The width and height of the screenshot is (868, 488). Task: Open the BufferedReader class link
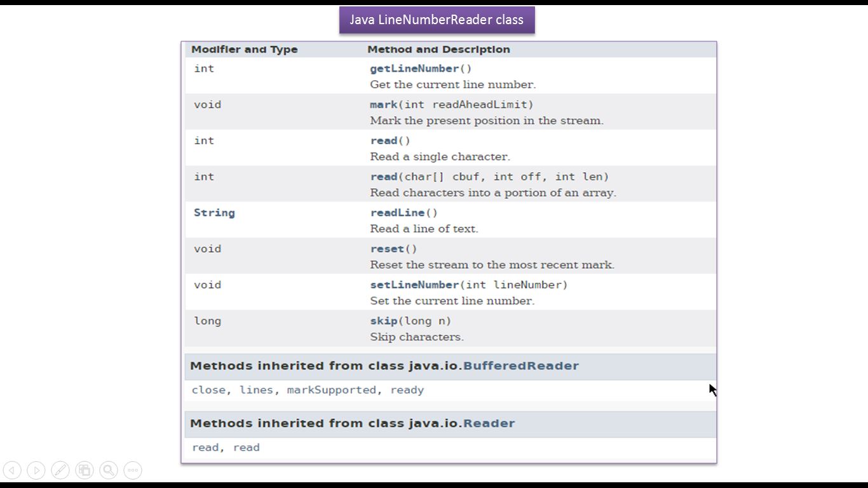[520, 366]
